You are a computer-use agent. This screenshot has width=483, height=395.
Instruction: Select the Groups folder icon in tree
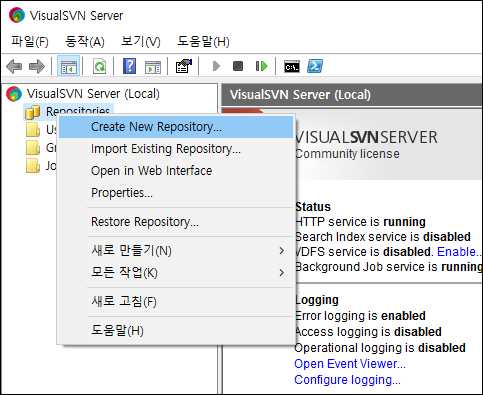point(33,148)
